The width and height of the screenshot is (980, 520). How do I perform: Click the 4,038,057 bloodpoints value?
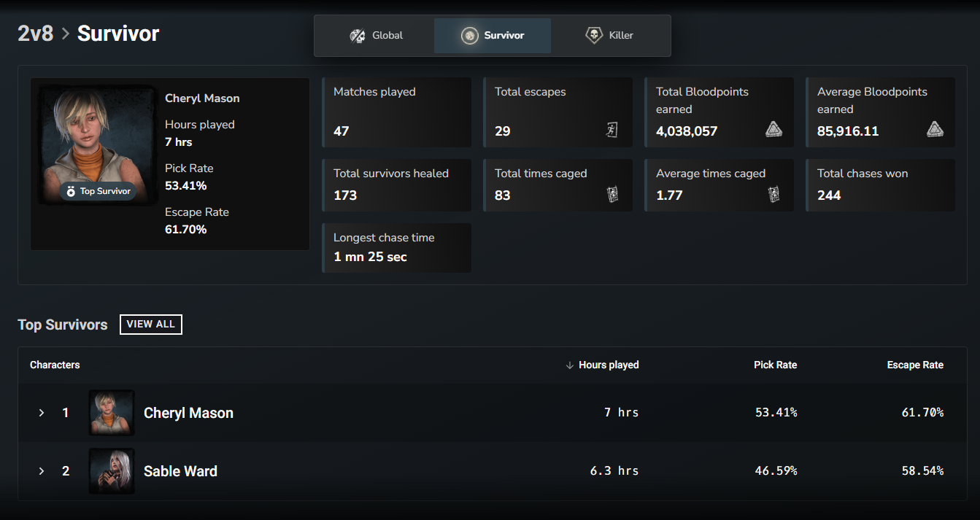(x=687, y=131)
